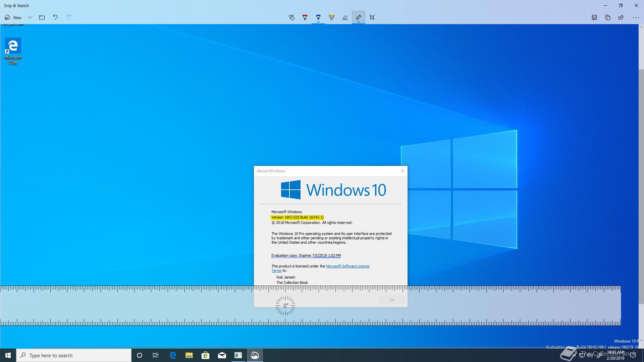Toggle the Ruler tool

point(359,17)
